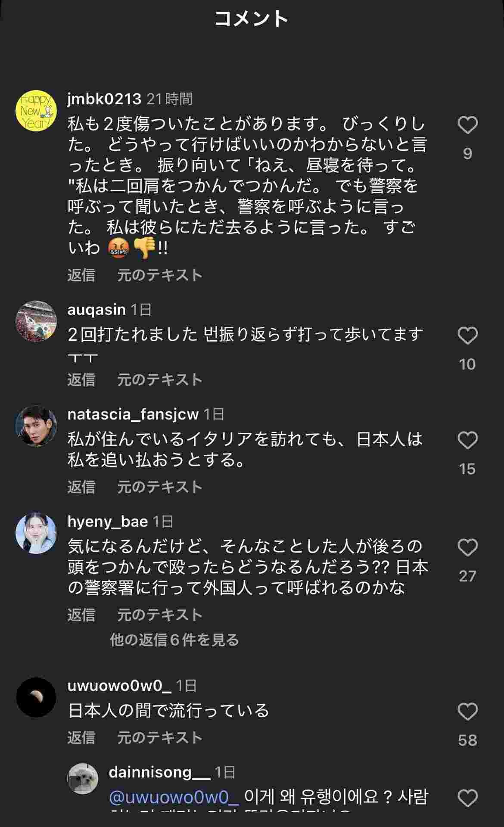Tap uwuowo0w0_'s moon avatar
This screenshot has width=504, height=827.
click(x=36, y=697)
